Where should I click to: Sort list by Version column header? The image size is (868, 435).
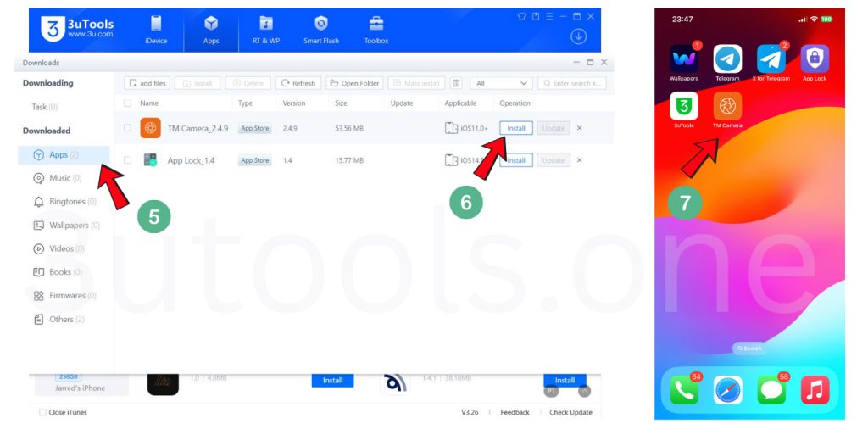294,103
